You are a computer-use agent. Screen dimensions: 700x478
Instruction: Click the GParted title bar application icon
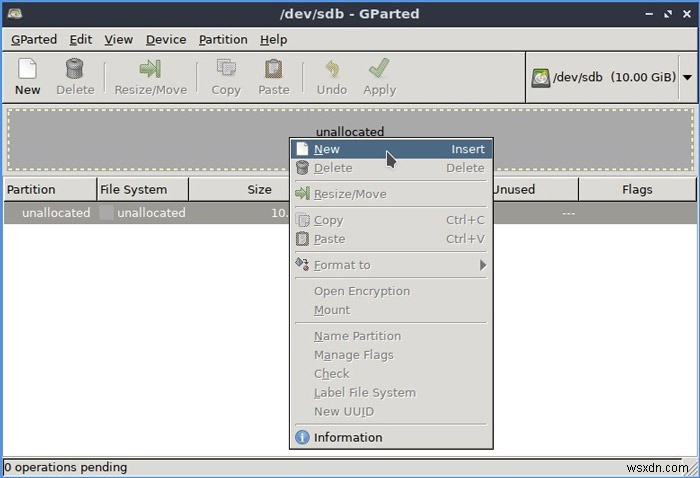(15, 13)
